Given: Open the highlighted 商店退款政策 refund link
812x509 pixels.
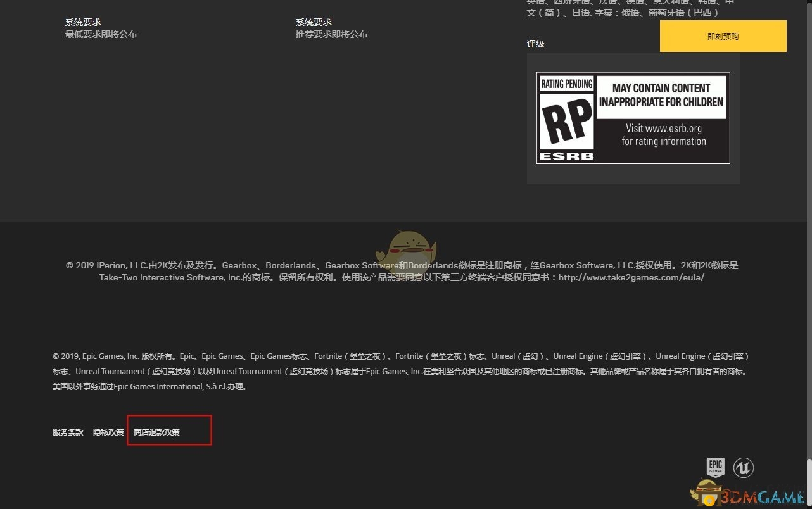Looking at the screenshot, I should [x=156, y=432].
